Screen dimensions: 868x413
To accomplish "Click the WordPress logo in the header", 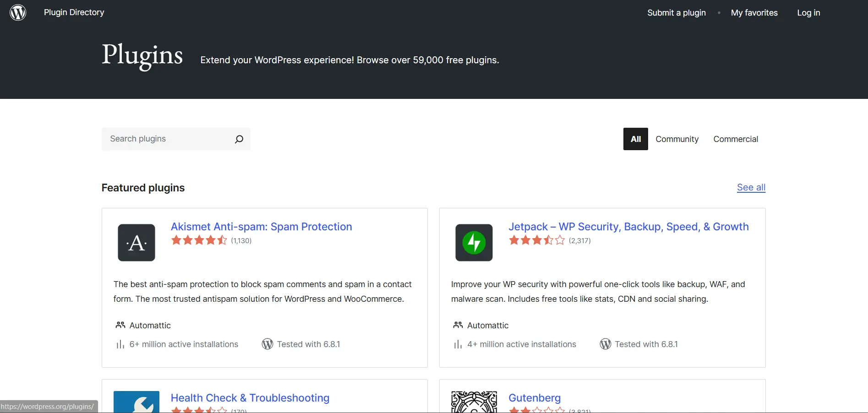I will click(18, 12).
